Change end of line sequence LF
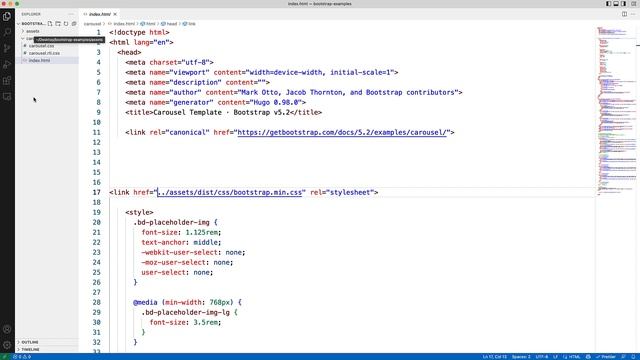The height and width of the screenshot is (360, 640). click(555, 357)
